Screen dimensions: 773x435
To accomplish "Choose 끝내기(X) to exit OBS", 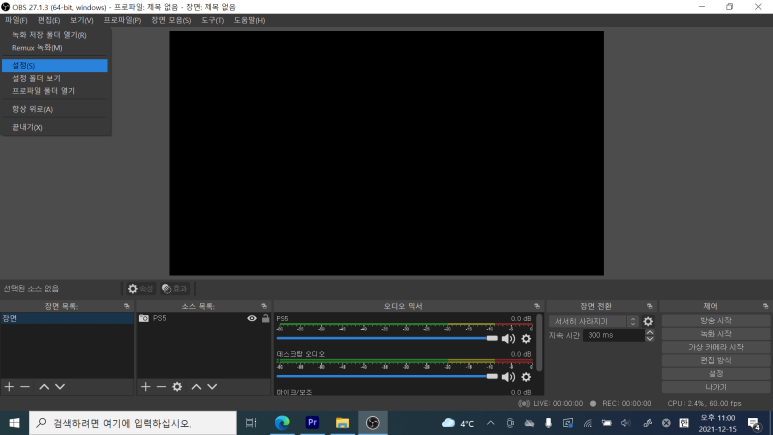I will (55, 127).
